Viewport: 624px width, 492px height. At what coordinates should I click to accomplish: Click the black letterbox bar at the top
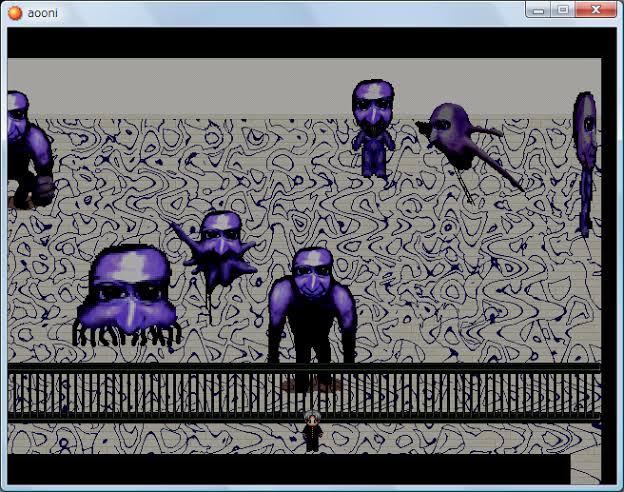tap(300, 42)
